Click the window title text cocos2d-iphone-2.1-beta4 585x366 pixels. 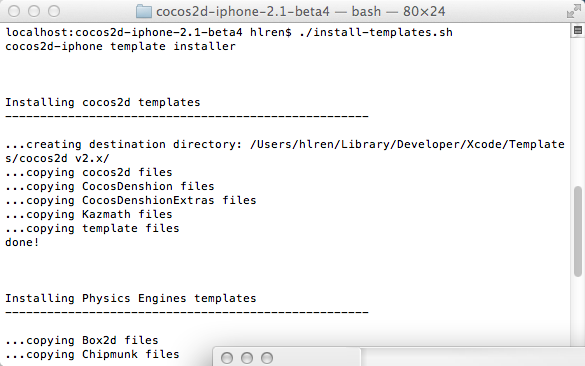pyautogui.click(x=243, y=12)
